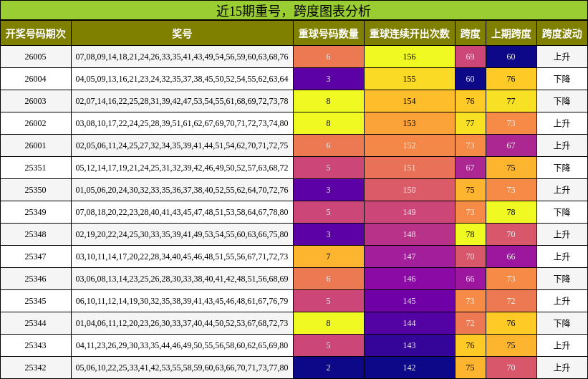Image resolution: width=588 pixels, height=379 pixels.
Task: Click the 下降 cell in row 26004
Action: (x=562, y=79)
